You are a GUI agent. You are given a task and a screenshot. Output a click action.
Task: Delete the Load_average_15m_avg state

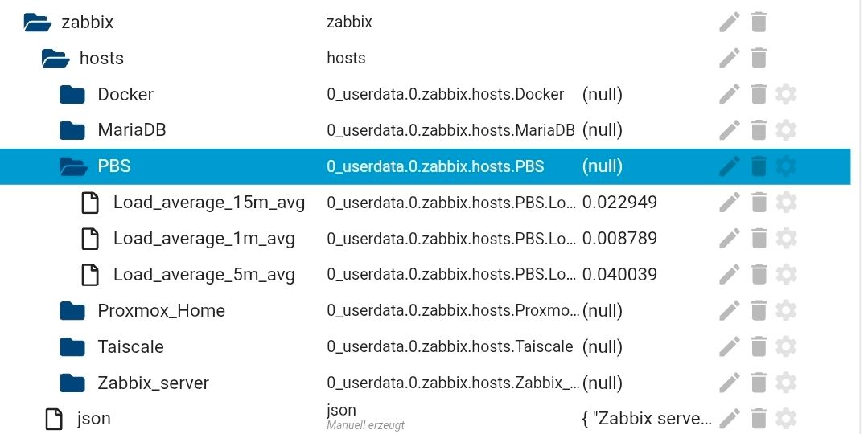758,203
